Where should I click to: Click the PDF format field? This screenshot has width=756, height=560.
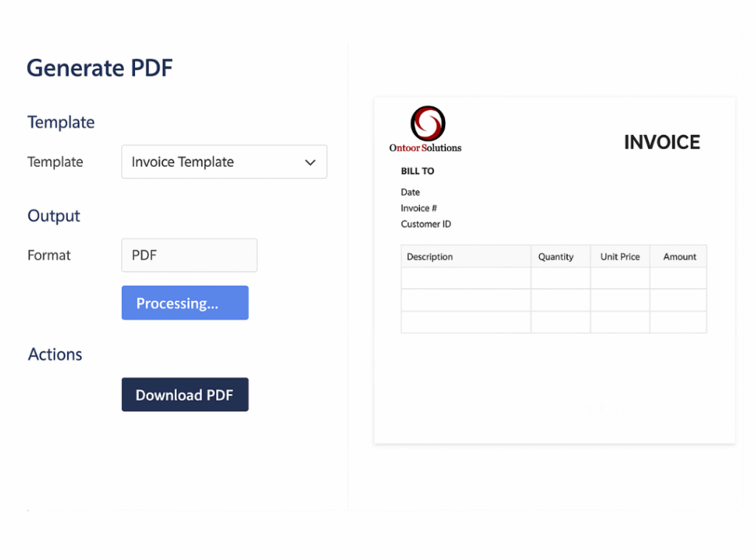189,255
